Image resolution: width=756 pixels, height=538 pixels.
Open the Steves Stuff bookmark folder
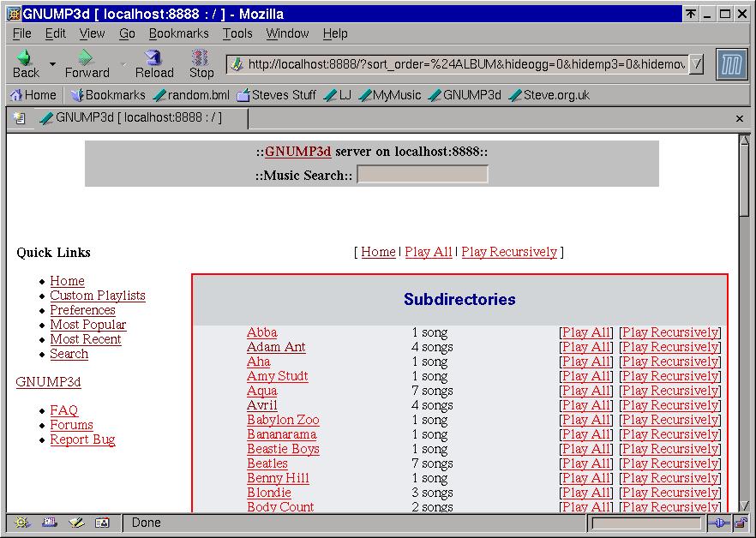point(276,95)
